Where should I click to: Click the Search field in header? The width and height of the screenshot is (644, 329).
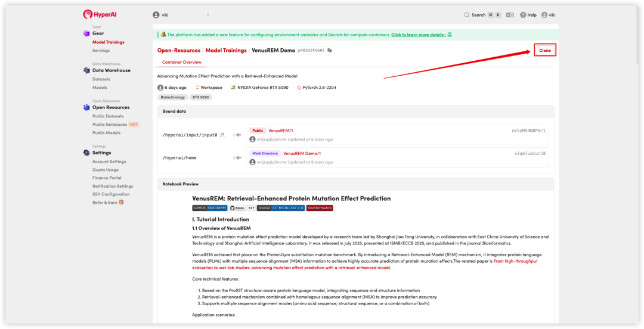pyautogui.click(x=482, y=15)
